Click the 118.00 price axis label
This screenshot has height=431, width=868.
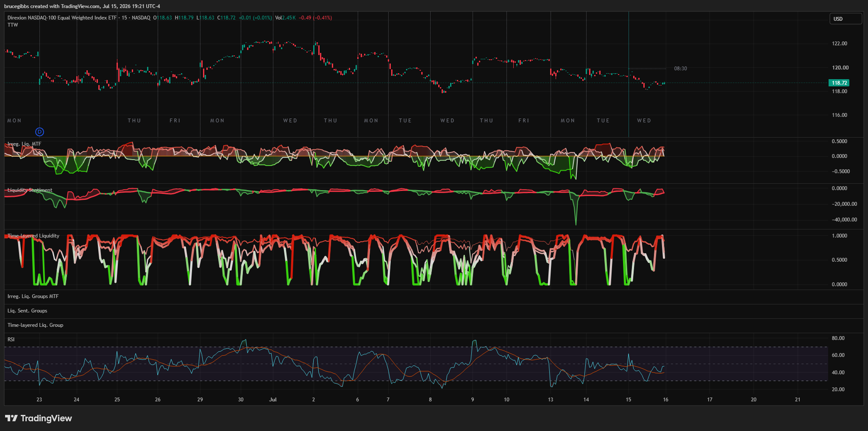(x=840, y=91)
